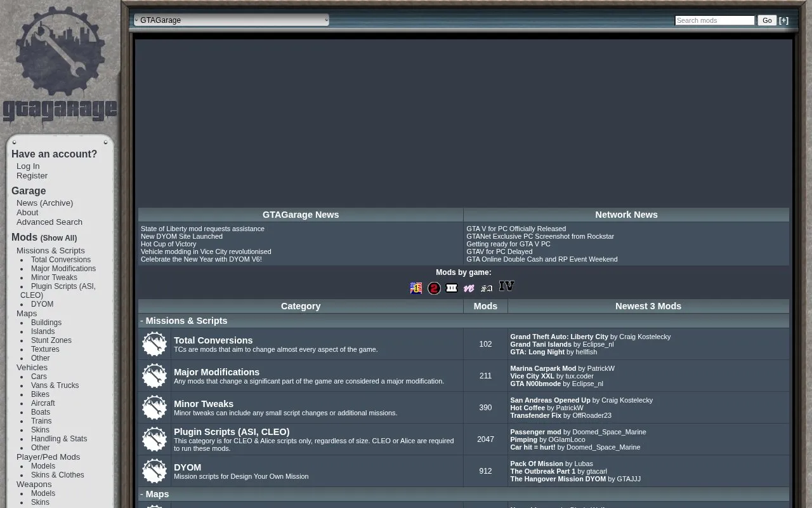Collapse the Maps section
Screen dimensions: 812x508
click(x=142, y=494)
